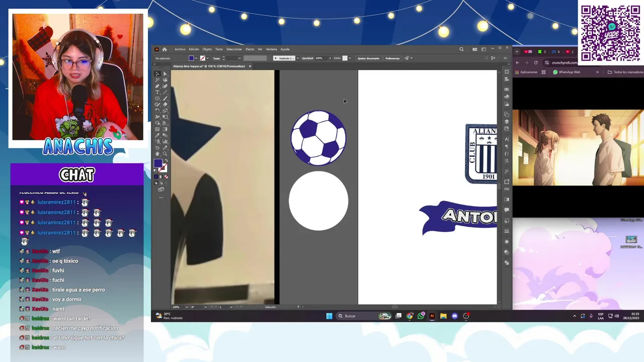Click the Illustrator Home icon
The image size is (644, 362).
(165, 49)
